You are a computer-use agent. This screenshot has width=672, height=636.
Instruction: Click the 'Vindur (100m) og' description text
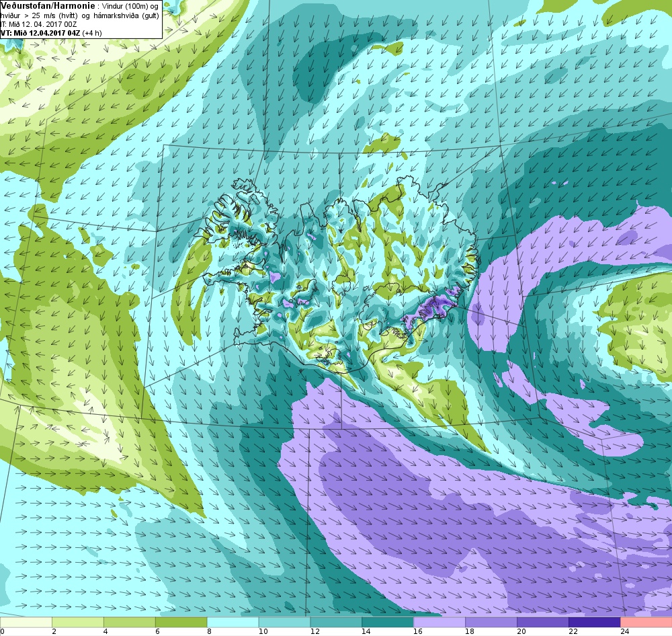coord(131,7)
